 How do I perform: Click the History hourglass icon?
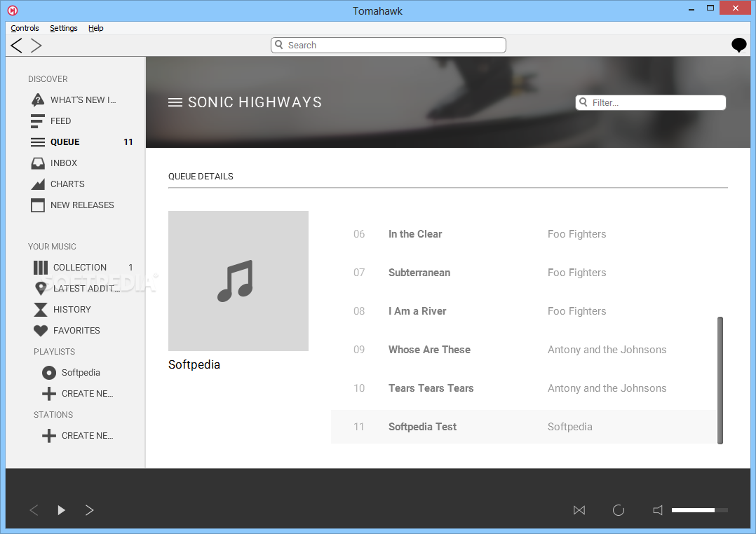[41, 310]
